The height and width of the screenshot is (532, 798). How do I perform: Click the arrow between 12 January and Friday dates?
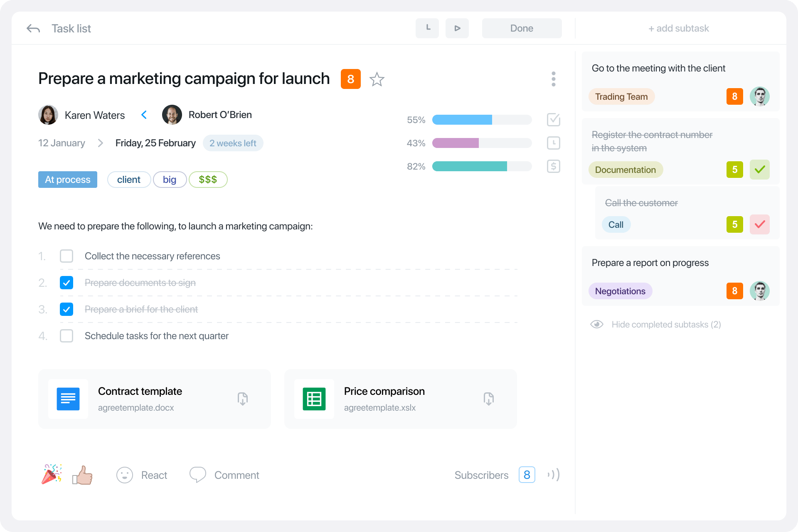click(100, 143)
